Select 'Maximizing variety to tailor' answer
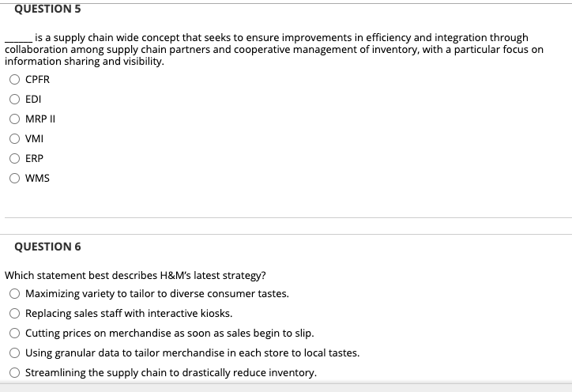Viewport: 572px width, 392px height. point(14,293)
